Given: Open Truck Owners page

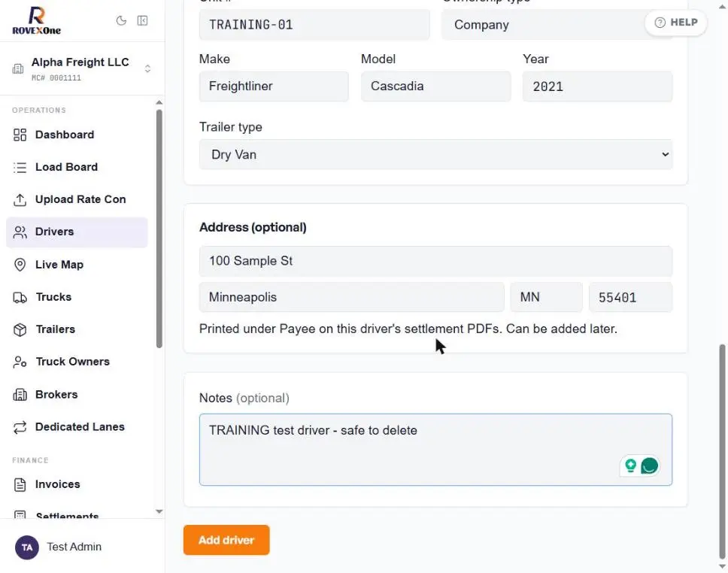Looking at the screenshot, I should 77,362.
